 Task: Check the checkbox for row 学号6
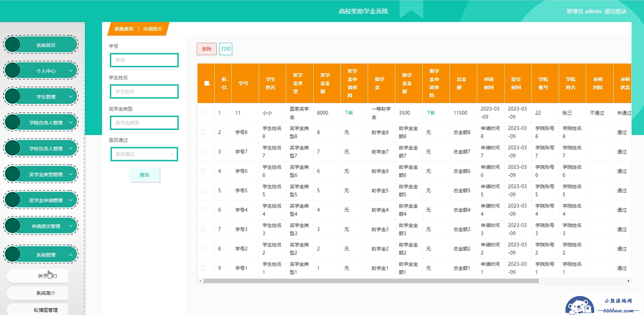point(203,171)
